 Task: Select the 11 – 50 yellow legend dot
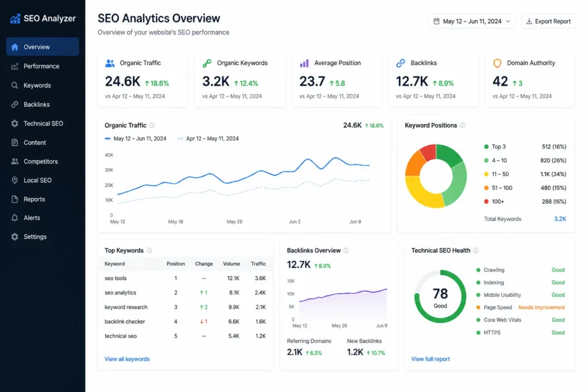point(486,174)
